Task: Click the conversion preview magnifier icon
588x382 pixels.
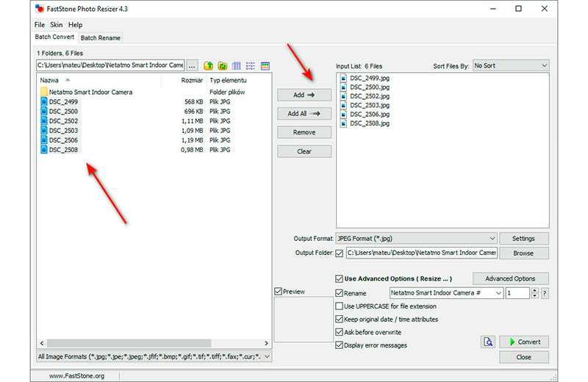Action: pos(488,342)
